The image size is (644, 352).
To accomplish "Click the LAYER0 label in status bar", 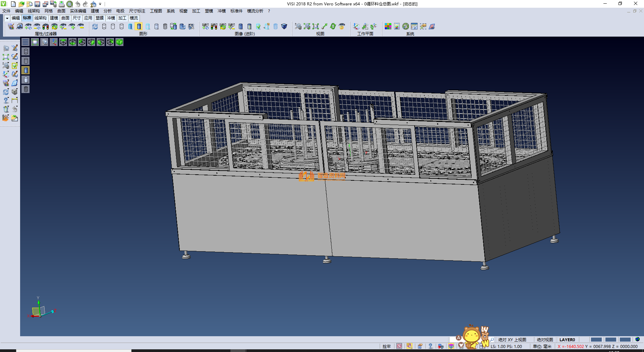I will [x=567, y=340].
